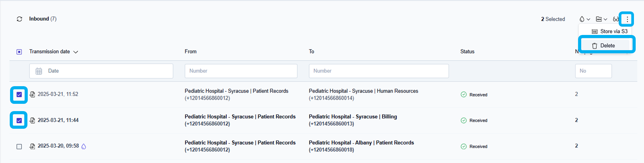Click the Received check icon for 11:44 fax
The height and width of the screenshot is (163, 644).
pyautogui.click(x=464, y=120)
